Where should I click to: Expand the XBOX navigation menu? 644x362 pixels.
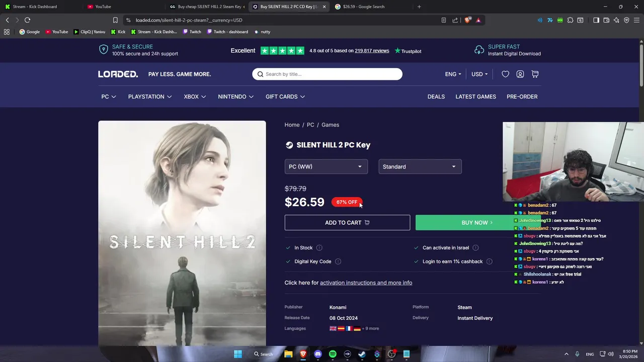(x=195, y=97)
